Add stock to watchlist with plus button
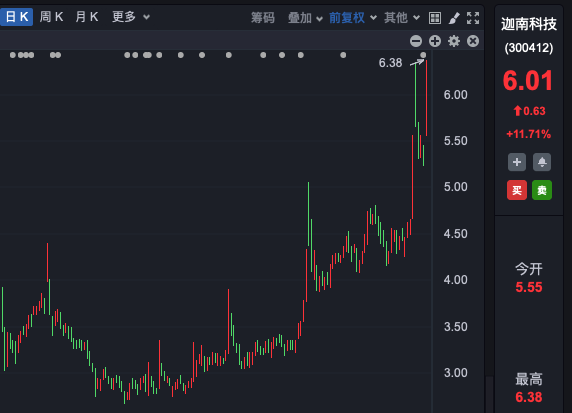 517,162
